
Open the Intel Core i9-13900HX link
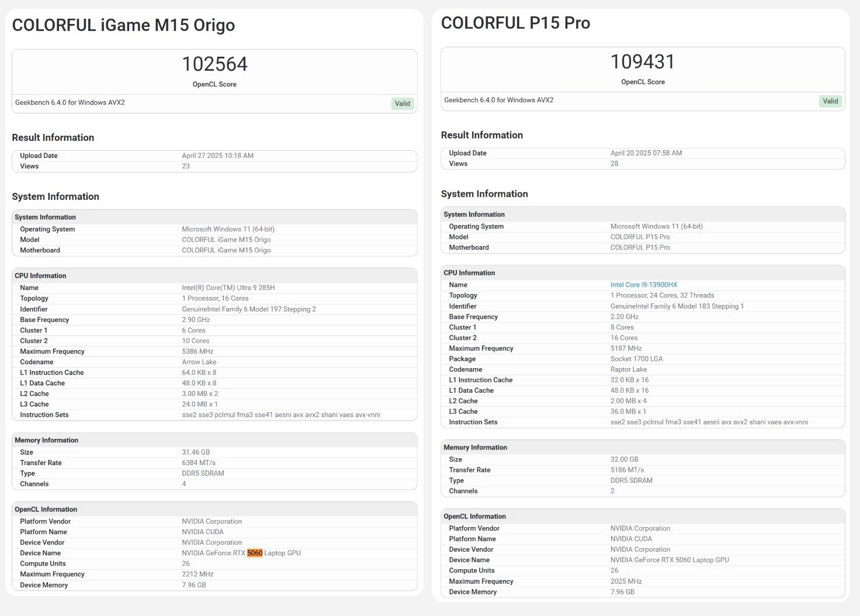click(x=643, y=285)
